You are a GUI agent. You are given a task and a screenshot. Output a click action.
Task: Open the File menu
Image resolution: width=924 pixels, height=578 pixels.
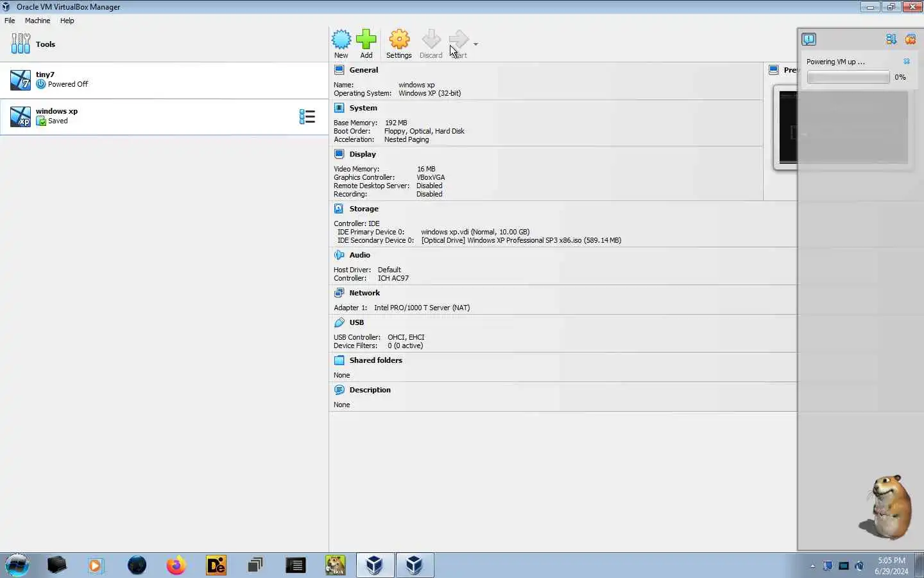point(10,21)
